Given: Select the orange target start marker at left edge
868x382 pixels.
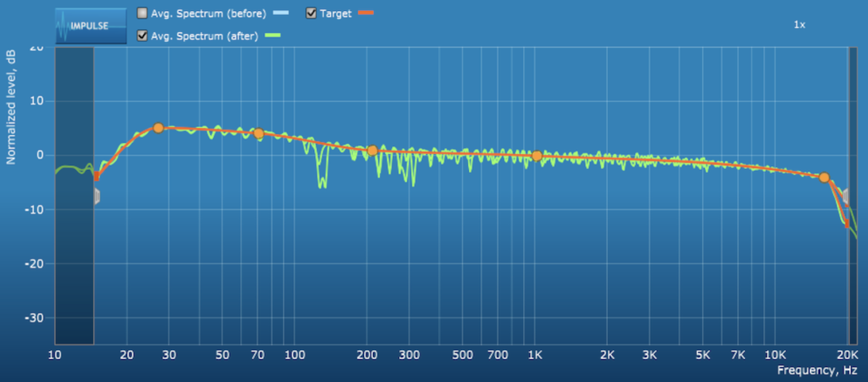Looking at the screenshot, I should (x=97, y=176).
